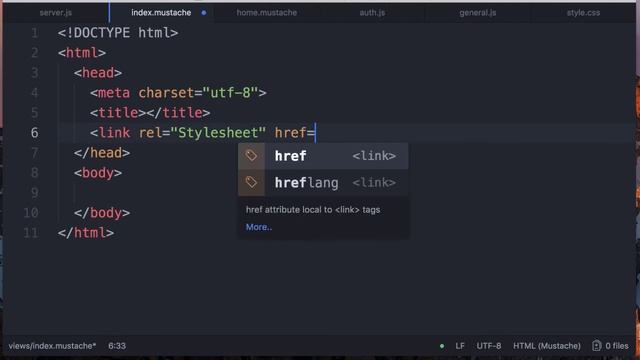Click the 0 files git status icon
Image resolution: width=640 pixels, height=360 pixels.
[610, 346]
